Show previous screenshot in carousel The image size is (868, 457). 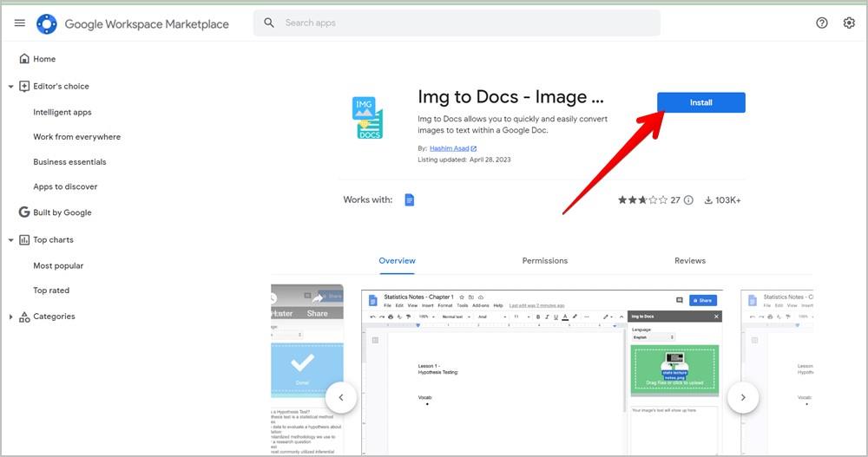pyautogui.click(x=341, y=397)
